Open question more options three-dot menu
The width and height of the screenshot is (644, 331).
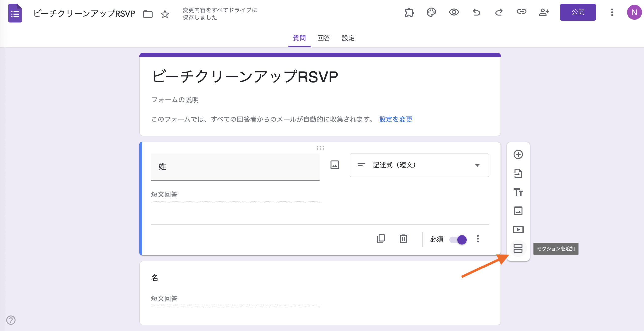478,239
